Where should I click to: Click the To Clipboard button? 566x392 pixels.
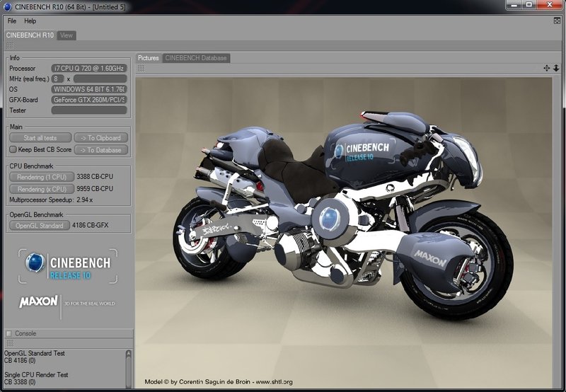[x=100, y=138]
